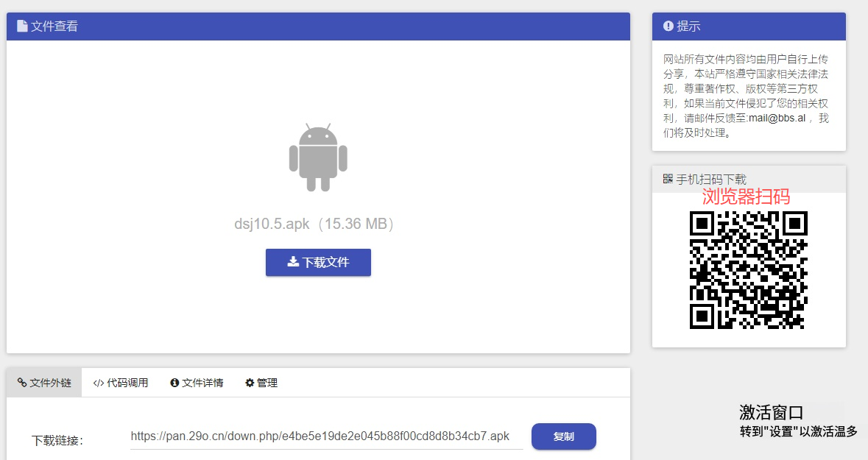
Task: Click the red 浏览器扫码 label
Action: point(746,197)
